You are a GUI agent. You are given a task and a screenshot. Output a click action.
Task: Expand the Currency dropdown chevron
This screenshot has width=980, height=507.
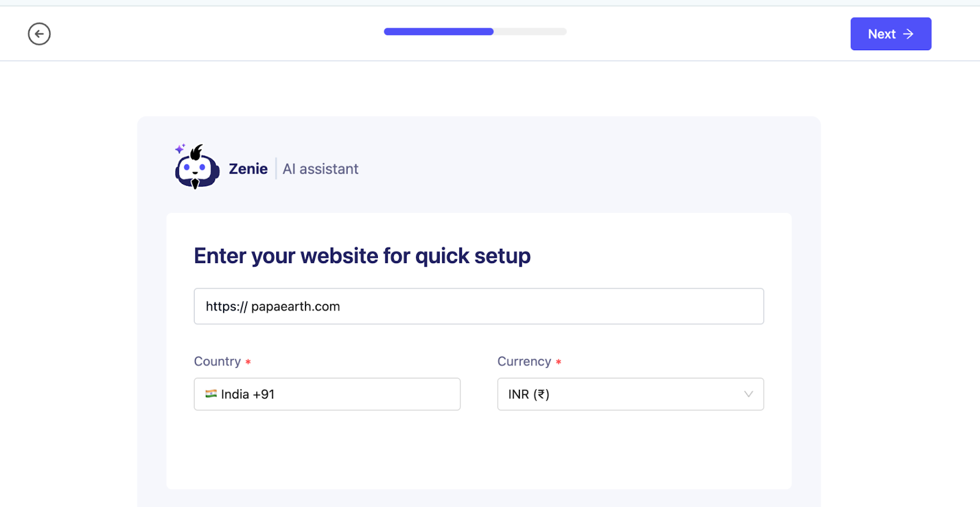click(748, 394)
